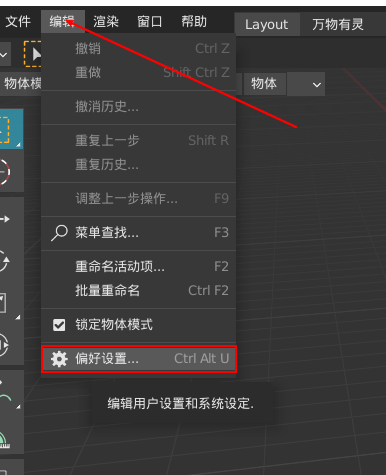Open the 文件 menu
The width and height of the screenshot is (386, 475).
click(x=18, y=22)
